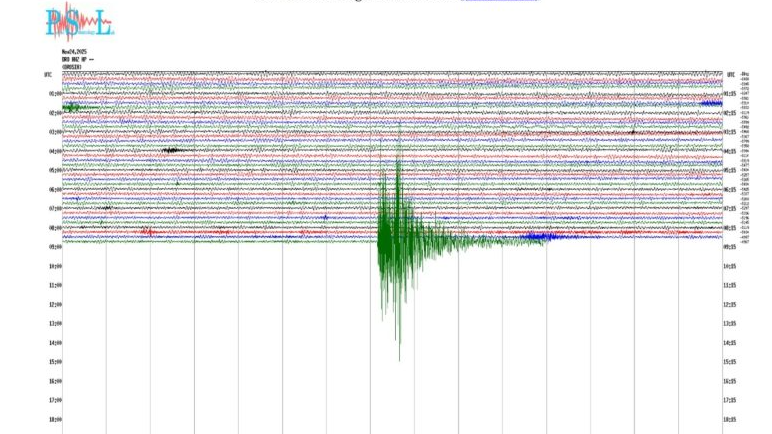The image size is (772, 434).
Task: Select the 01:00 time label on left axis
Action: pyautogui.click(x=55, y=94)
